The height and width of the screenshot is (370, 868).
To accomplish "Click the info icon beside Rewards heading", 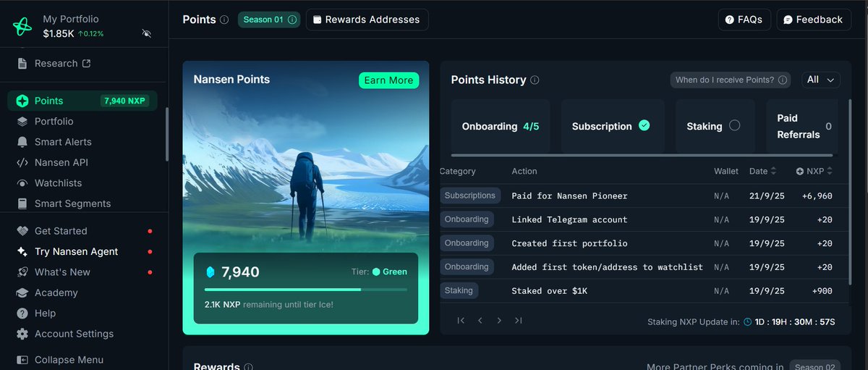I will coord(249,367).
